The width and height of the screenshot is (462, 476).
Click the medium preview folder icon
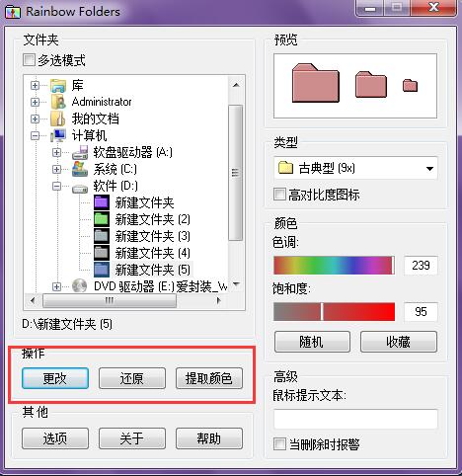click(371, 85)
